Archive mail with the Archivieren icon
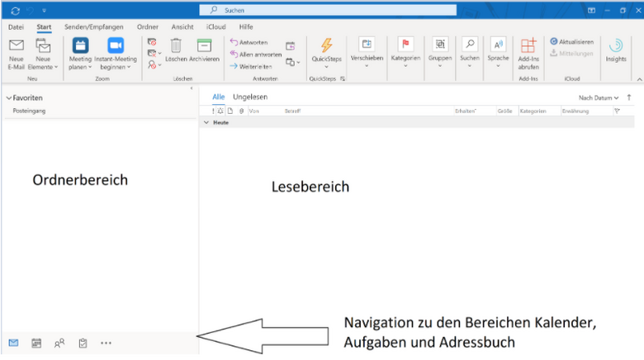This screenshot has width=644, height=360. (x=204, y=45)
